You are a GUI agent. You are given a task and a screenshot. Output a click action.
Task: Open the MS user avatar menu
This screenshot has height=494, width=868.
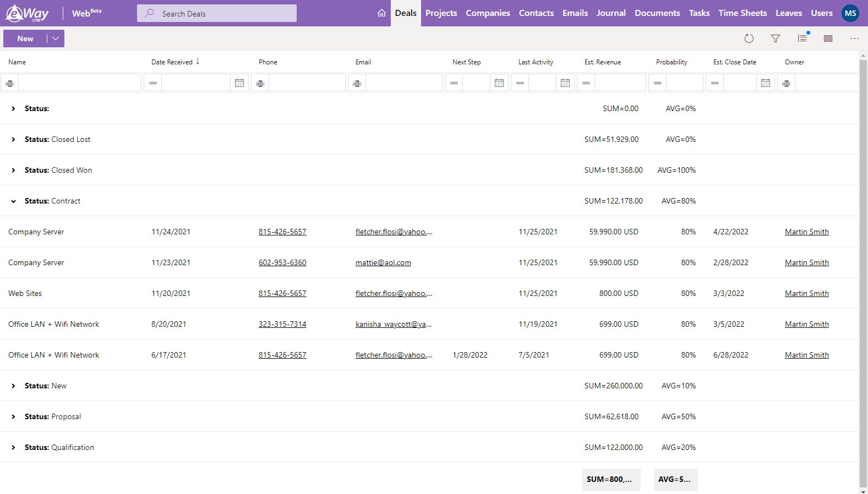click(x=850, y=13)
